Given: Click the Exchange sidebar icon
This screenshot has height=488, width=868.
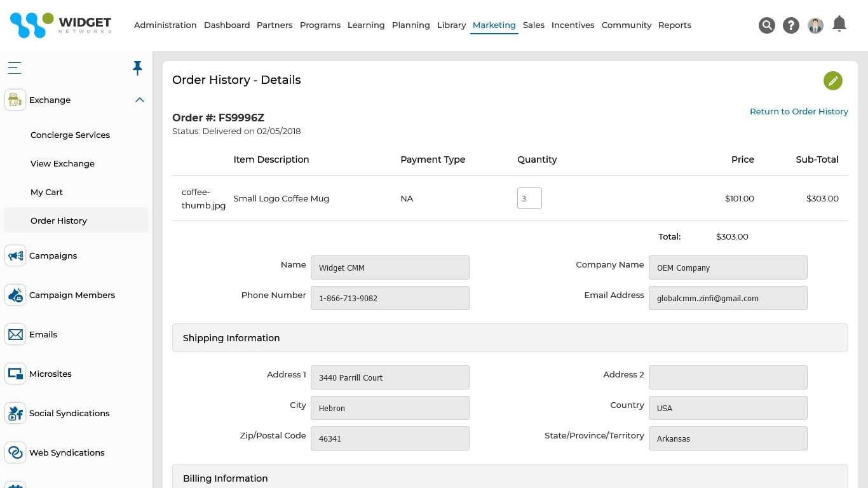Looking at the screenshot, I should tap(15, 100).
